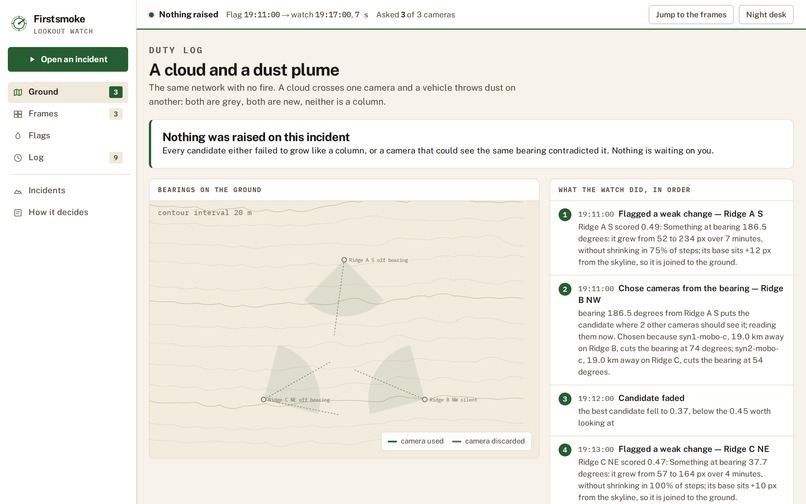Image resolution: width=806 pixels, height=504 pixels.
Task: Open the Flagged a weak change Ridge A S entry
Action: coord(671,238)
